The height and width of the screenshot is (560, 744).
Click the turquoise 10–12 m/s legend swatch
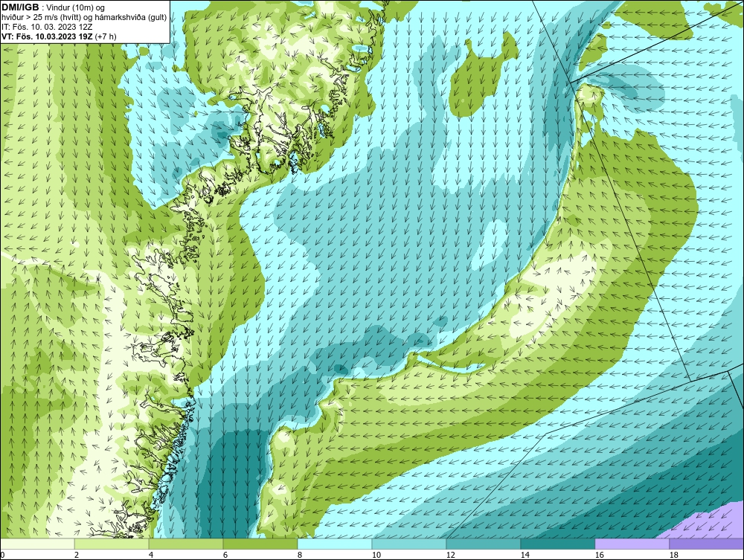(409, 544)
